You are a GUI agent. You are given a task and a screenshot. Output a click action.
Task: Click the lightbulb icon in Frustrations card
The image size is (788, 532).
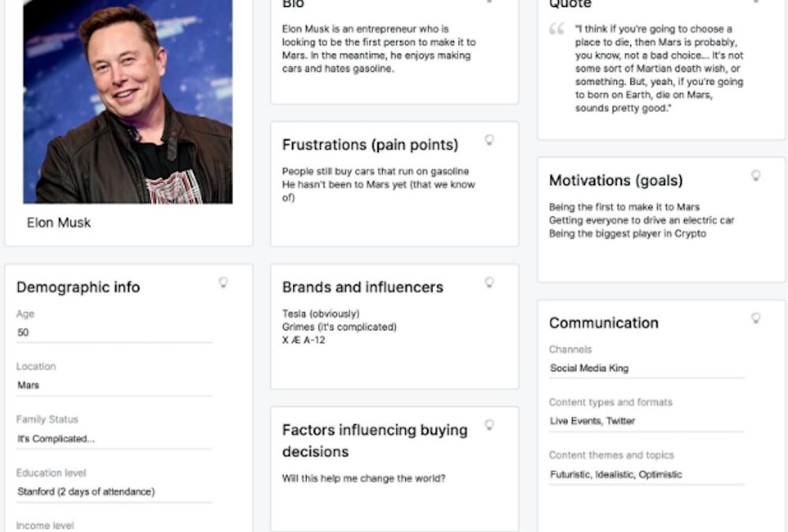tap(489, 140)
